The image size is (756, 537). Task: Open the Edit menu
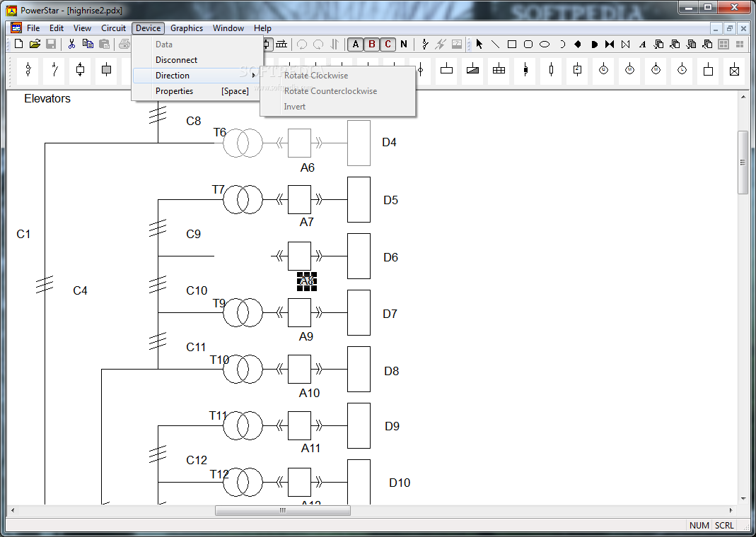click(x=57, y=28)
